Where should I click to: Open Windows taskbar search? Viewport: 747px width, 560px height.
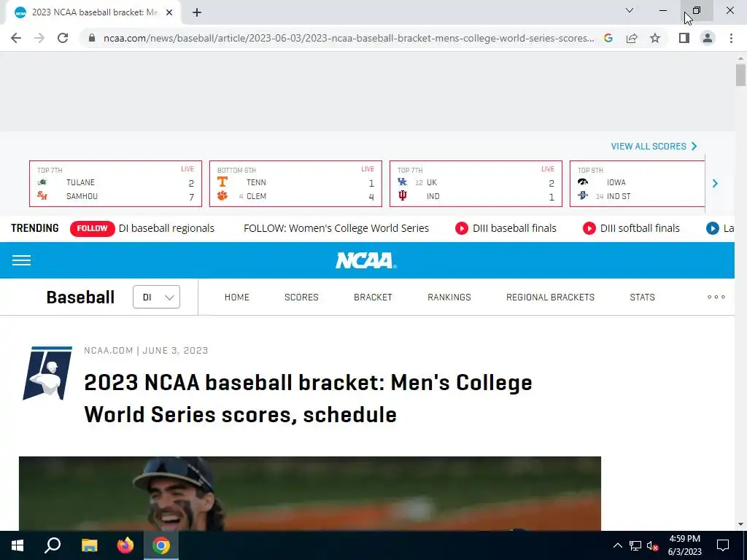coord(53,545)
